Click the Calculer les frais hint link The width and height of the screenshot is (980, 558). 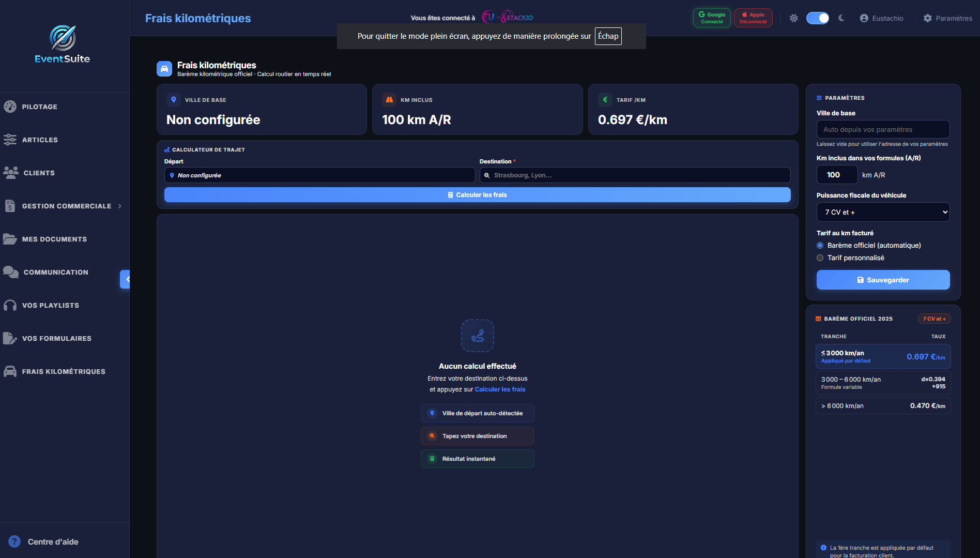[x=500, y=389]
